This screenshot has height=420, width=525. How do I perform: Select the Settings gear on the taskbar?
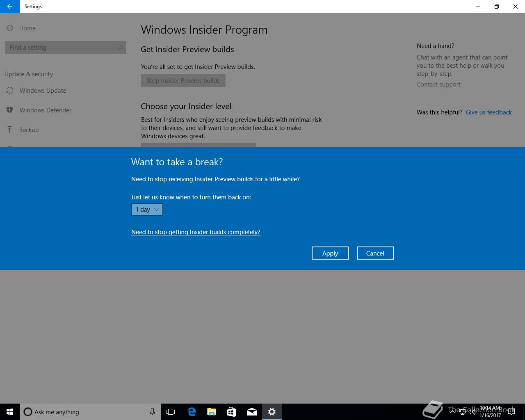(272, 412)
